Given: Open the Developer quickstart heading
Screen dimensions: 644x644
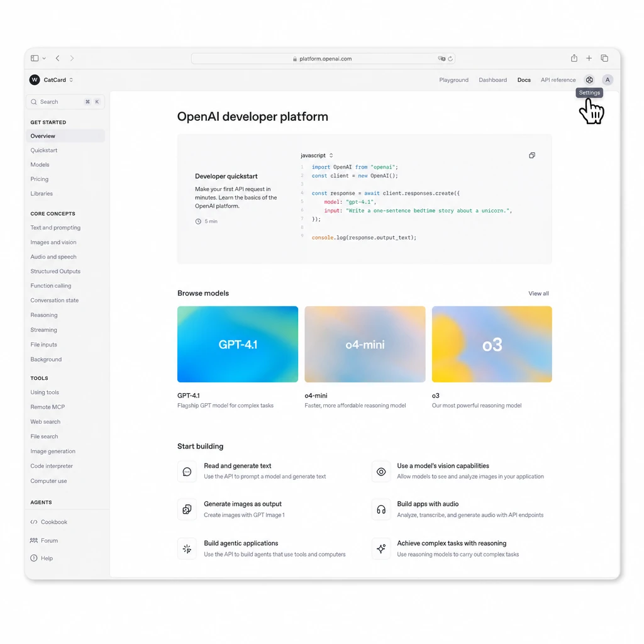Looking at the screenshot, I should pyautogui.click(x=226, y=176).
